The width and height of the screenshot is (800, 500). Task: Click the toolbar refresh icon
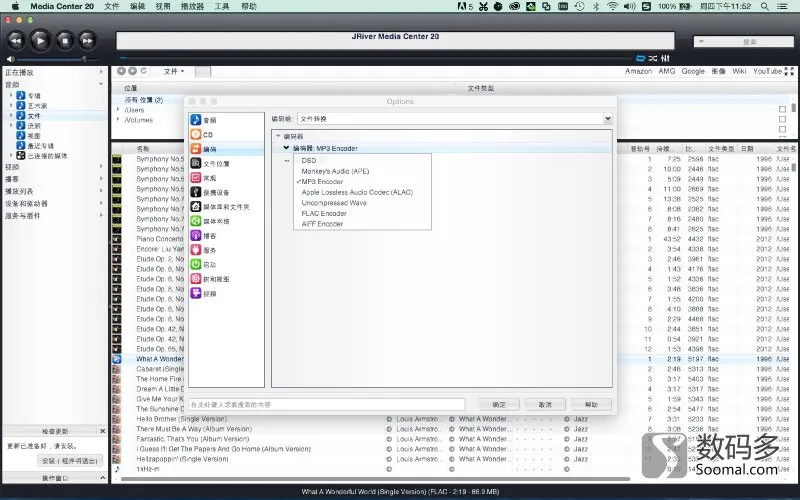coord(143,71)
